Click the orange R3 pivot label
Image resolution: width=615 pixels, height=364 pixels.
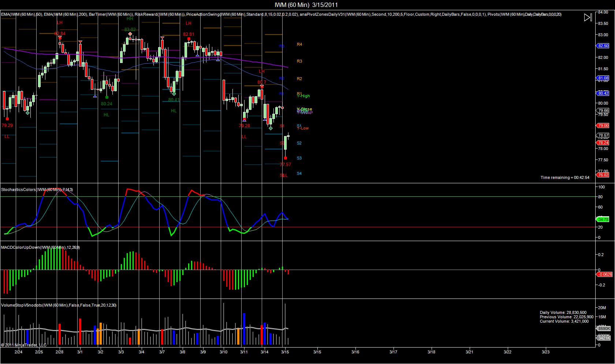299,61
